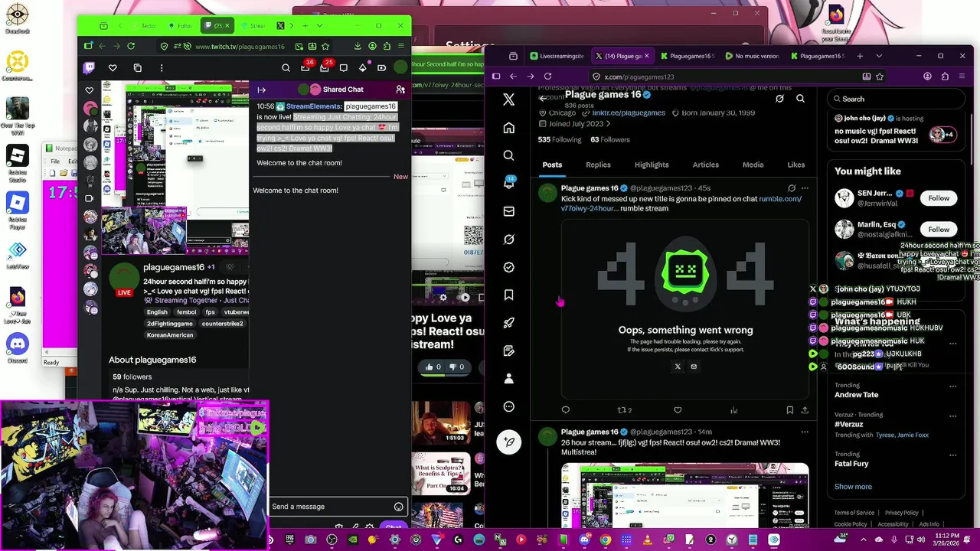Open emote picker in Send a message box
The width and height of the screenshot is (980, 551).
coord(398,507)
